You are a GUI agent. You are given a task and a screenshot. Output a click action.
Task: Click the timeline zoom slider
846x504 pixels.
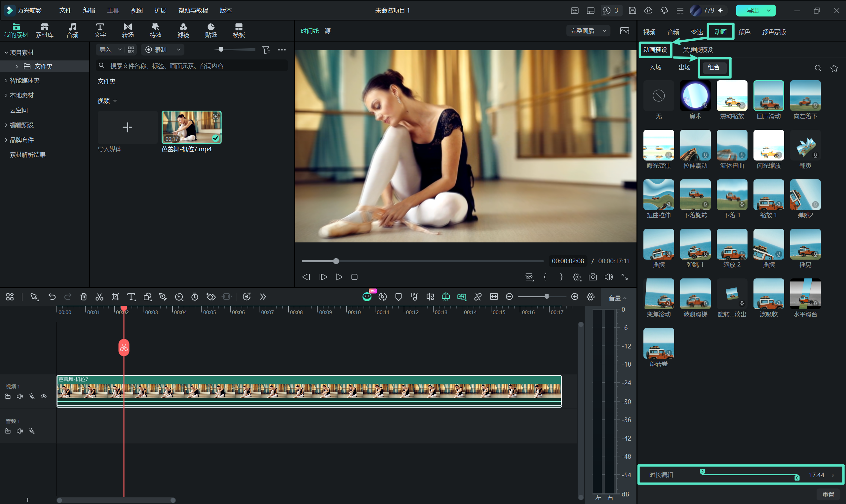[x=542, y=297]
